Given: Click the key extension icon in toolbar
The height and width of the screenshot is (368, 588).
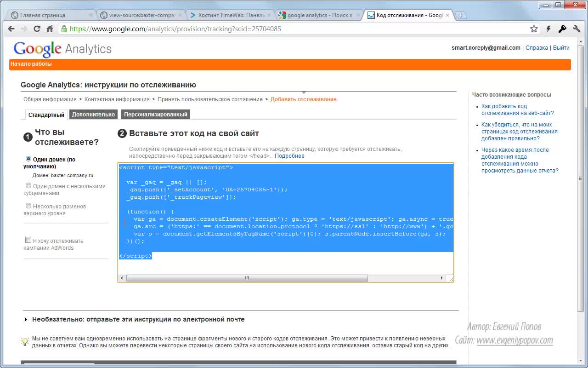Looking at the screenshot, I should (x=562, y=29).
